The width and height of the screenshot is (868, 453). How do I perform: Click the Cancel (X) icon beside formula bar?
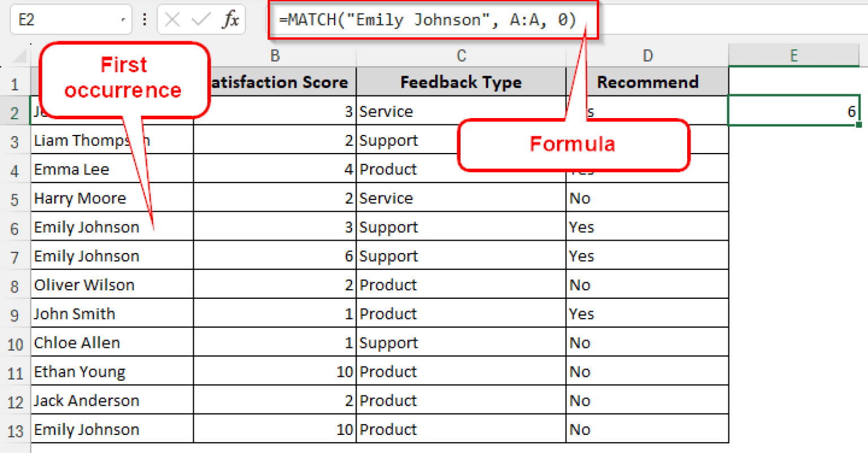[x=172, y=19]
